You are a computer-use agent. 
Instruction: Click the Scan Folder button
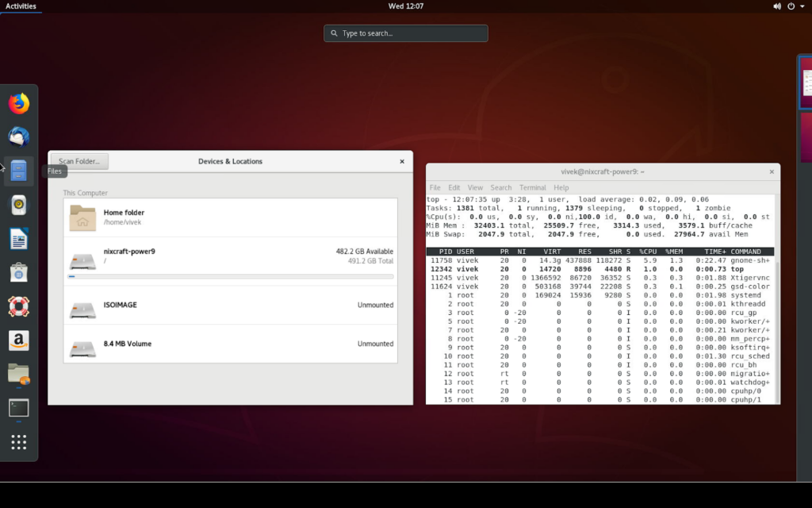[79, 161]
